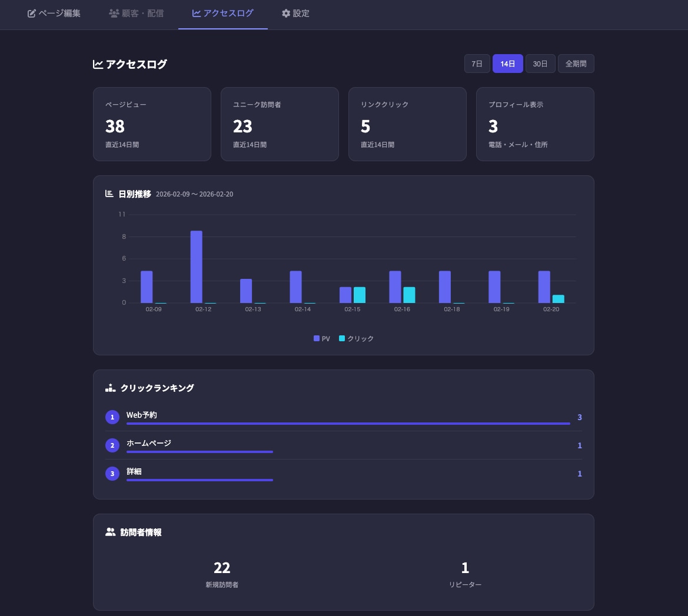Click the Web予約 ranking label
688x616 pixels.
click(x=141, y=415)
